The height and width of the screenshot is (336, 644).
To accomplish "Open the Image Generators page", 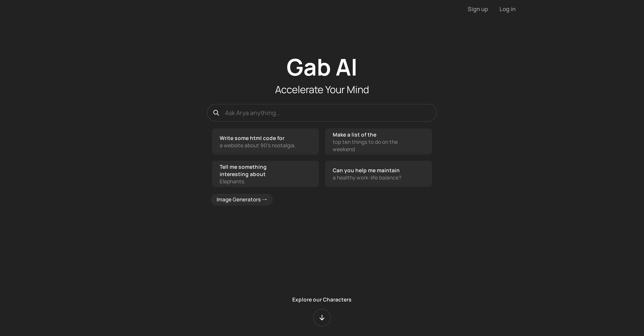I will [242, 199].
